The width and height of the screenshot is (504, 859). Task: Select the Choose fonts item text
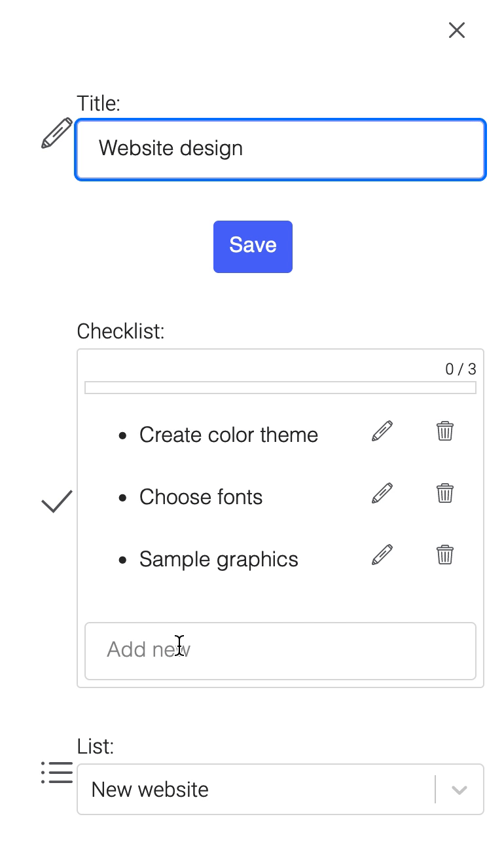point(201,497)
